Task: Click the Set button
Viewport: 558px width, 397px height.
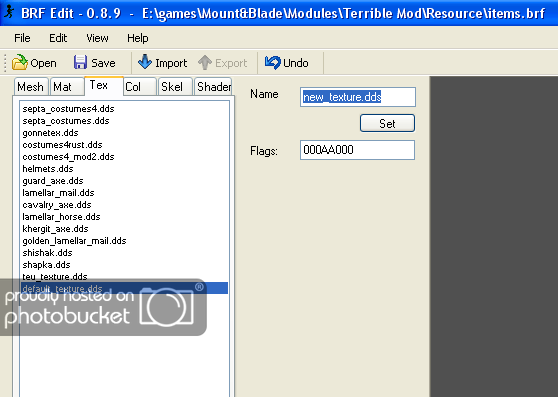Action: click(x=387, y=123)
